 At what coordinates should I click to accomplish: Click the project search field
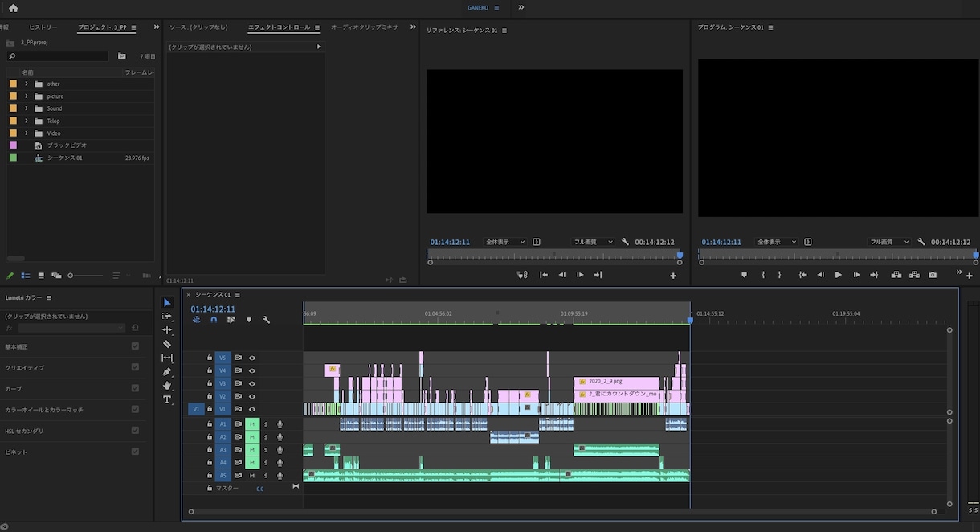[x=58, y=56]
